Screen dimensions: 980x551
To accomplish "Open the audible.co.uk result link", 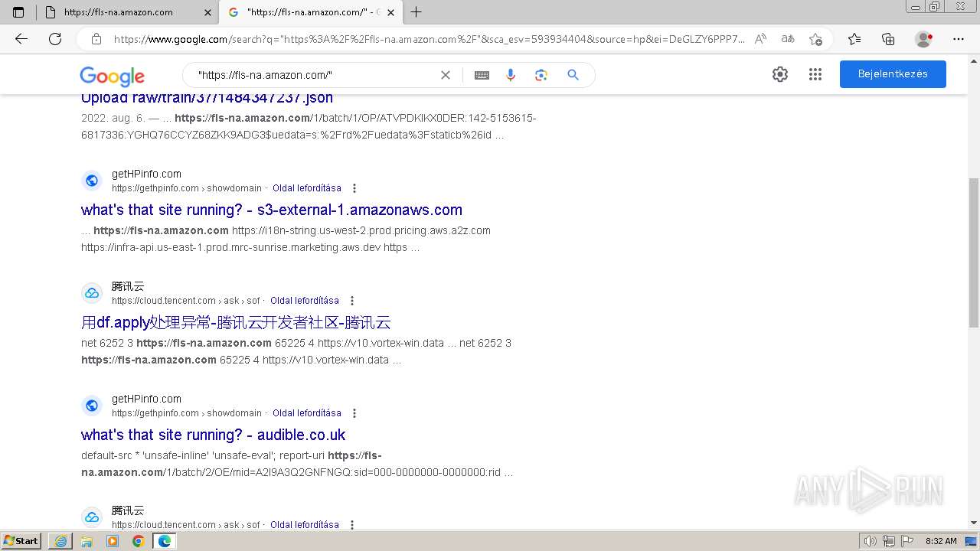I will pos(214,435).
